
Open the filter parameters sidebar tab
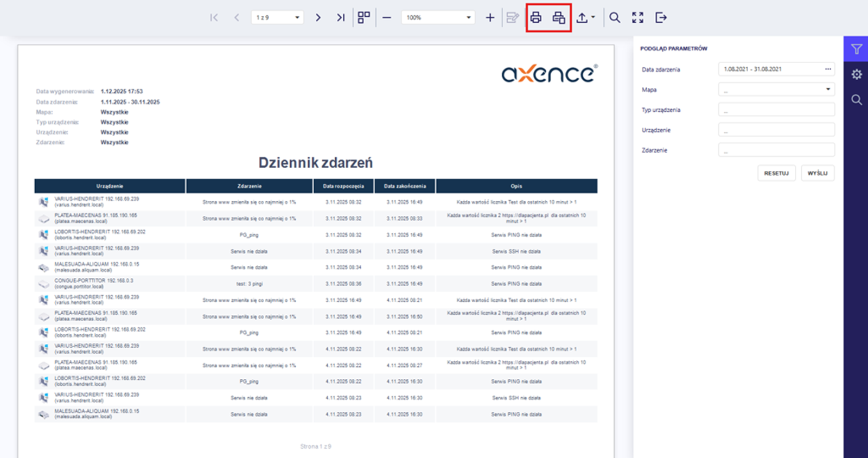coord(856,49)
